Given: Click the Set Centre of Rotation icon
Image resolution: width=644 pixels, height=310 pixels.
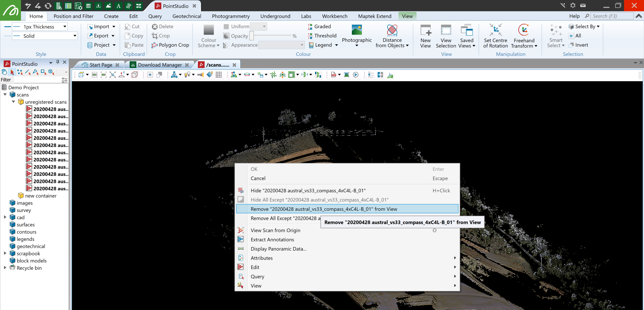Looking at the screenshot, I should coord(495,31).
